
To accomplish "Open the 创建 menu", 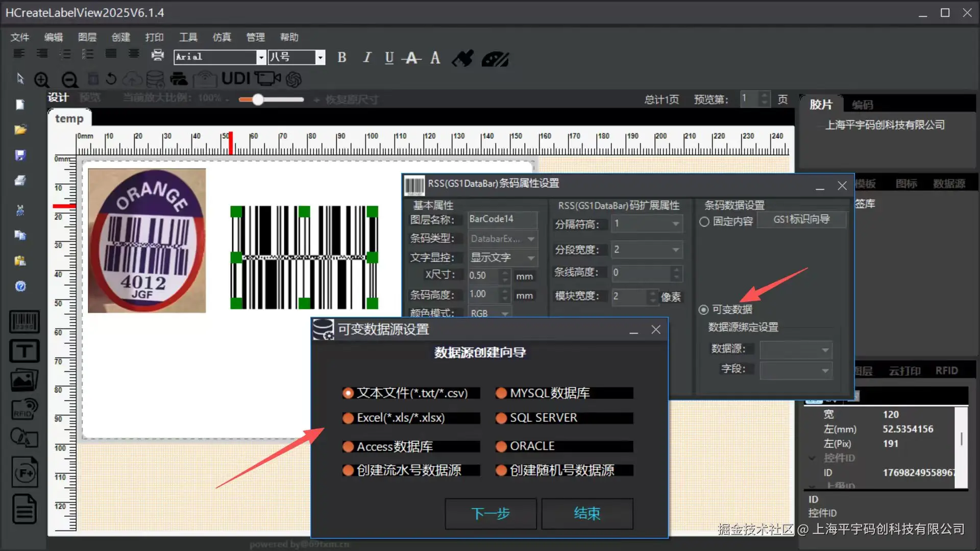I will point(120,37).
